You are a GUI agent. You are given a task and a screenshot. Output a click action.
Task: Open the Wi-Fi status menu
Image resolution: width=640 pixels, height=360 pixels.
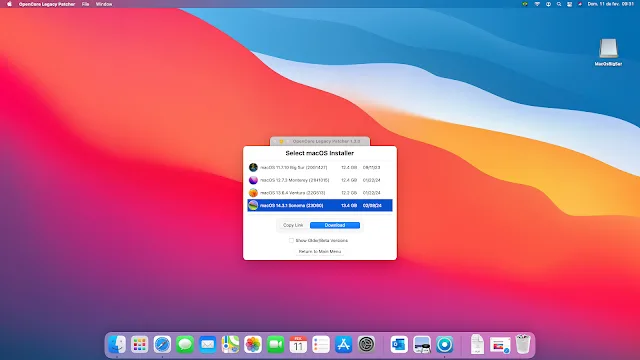537,4
